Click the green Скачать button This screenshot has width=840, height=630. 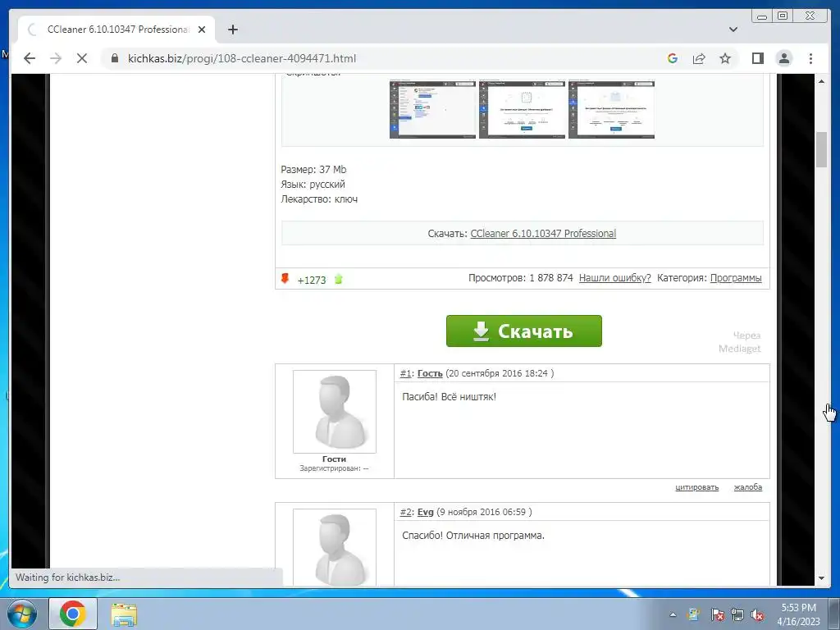524,331
